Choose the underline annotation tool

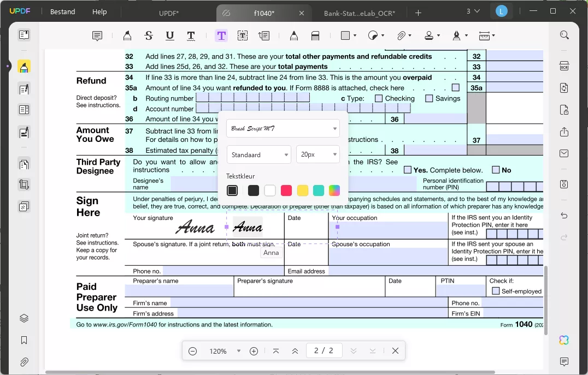click(x=169, y=35)
